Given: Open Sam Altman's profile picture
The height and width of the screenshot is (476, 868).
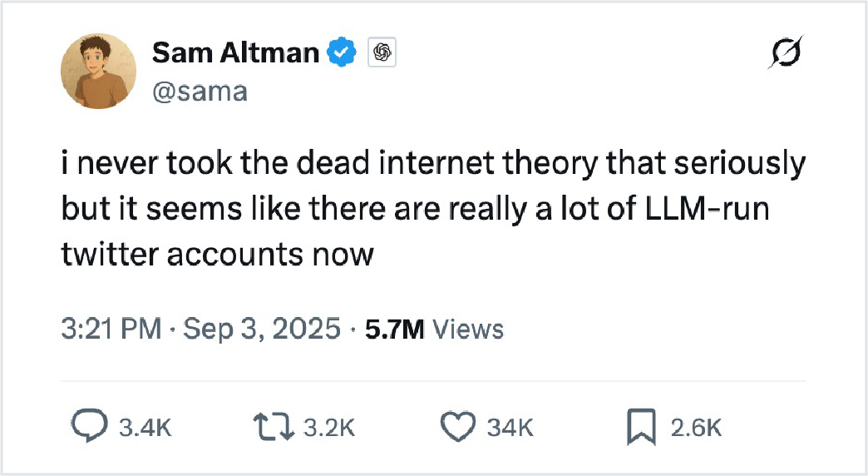Looking at the screenshot, I should [97, 73].
